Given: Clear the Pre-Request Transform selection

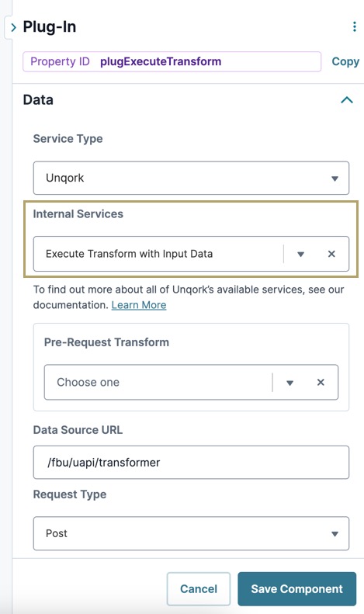Looking at the screenshot, I should (321, 382).
